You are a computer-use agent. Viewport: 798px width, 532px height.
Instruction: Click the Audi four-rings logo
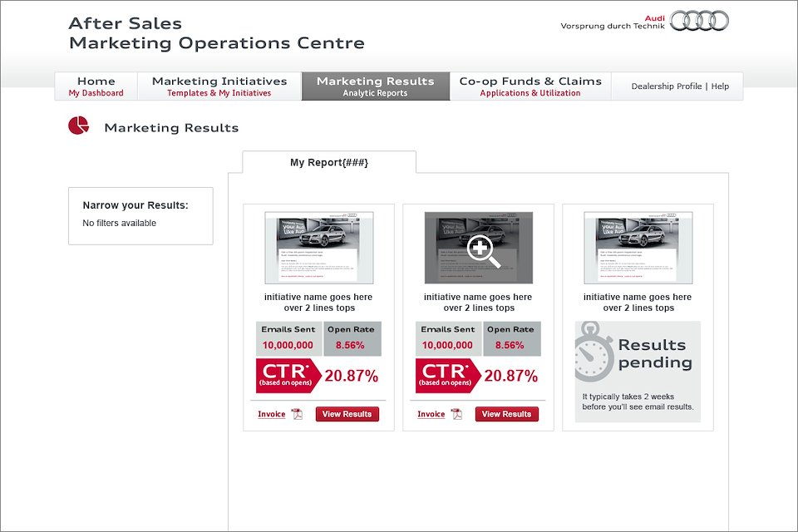tap(699, 21)
